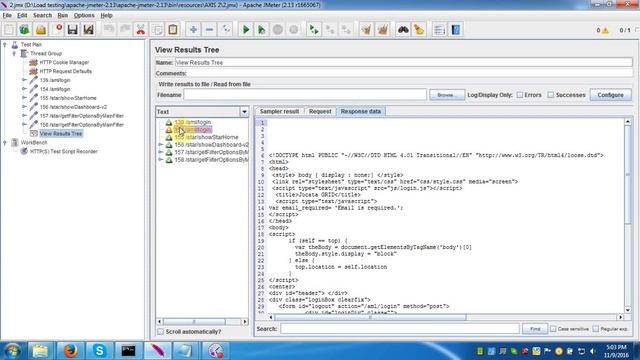Click the Stop test toolbar icon
The height and width of the screenshot is (360, 640).
[278, 29]
